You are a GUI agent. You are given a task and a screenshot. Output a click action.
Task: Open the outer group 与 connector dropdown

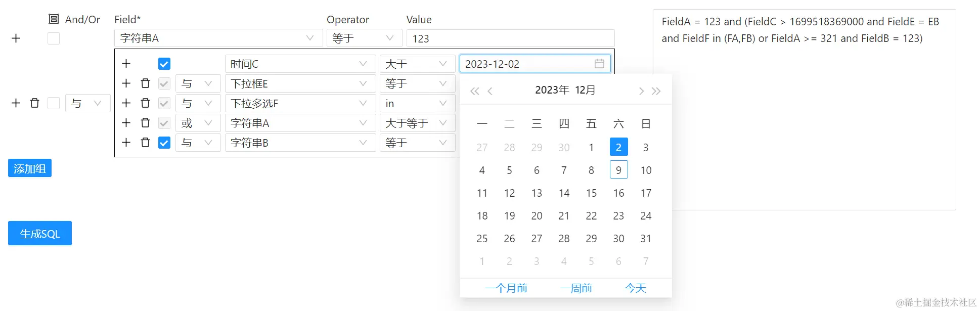click(x=87, y=103)
